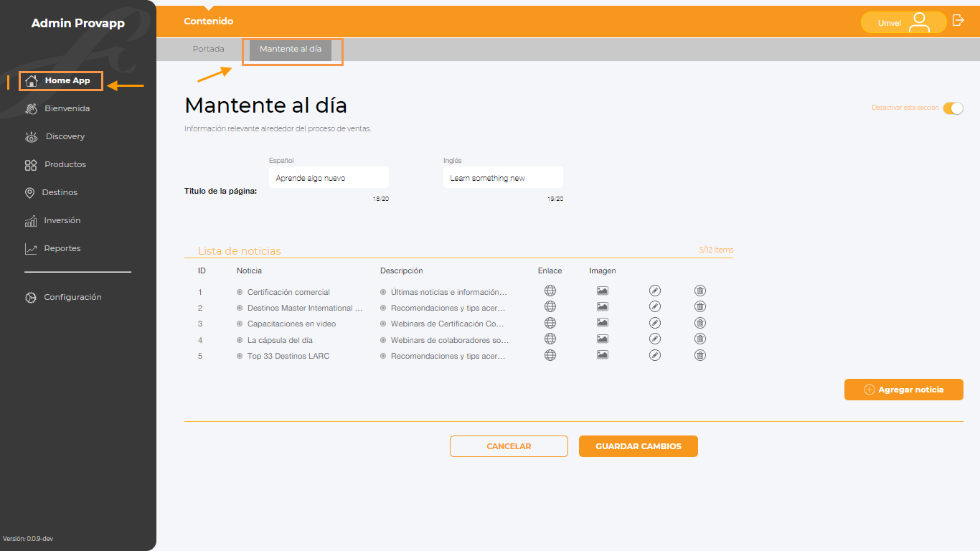This screenshot has height=551, width=980.
Task: Click the Admin Provapp title
Action: click(x=78, y=24)
